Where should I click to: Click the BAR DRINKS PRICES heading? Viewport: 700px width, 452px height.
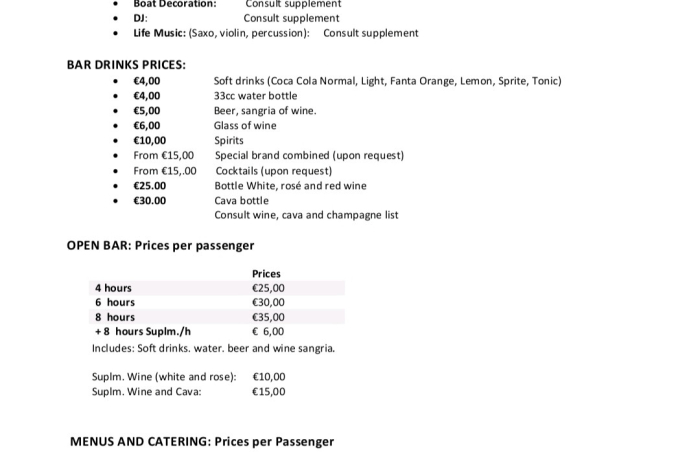[126, 65]
